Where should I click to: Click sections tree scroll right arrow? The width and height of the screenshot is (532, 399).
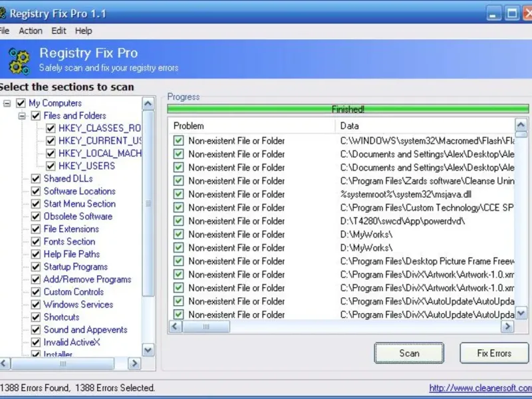[134, 363]
